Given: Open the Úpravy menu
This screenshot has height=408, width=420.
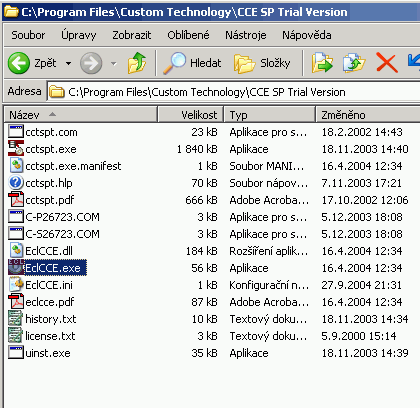Looking at the screenshot, I should [79, 35].
